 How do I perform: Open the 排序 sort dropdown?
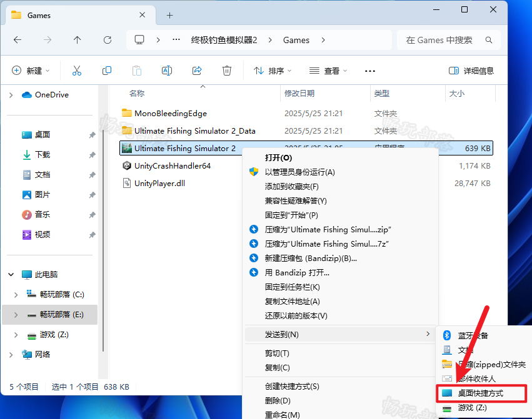click(273, 71)
